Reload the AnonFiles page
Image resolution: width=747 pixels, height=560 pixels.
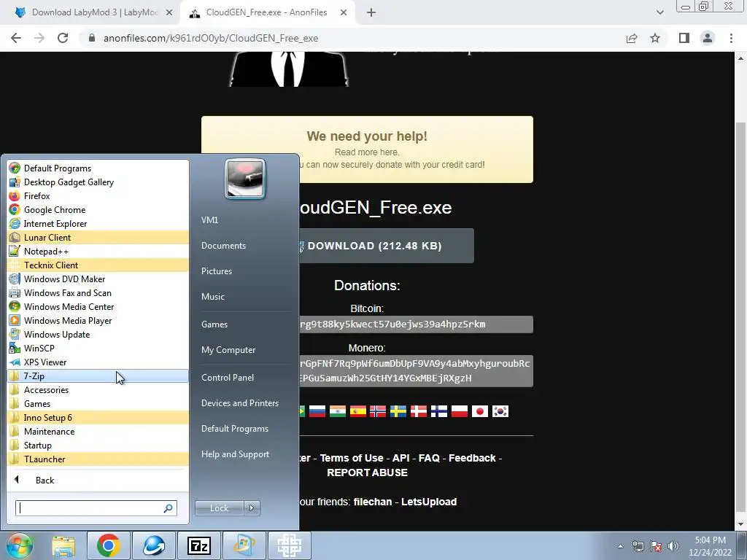[63, 38]
